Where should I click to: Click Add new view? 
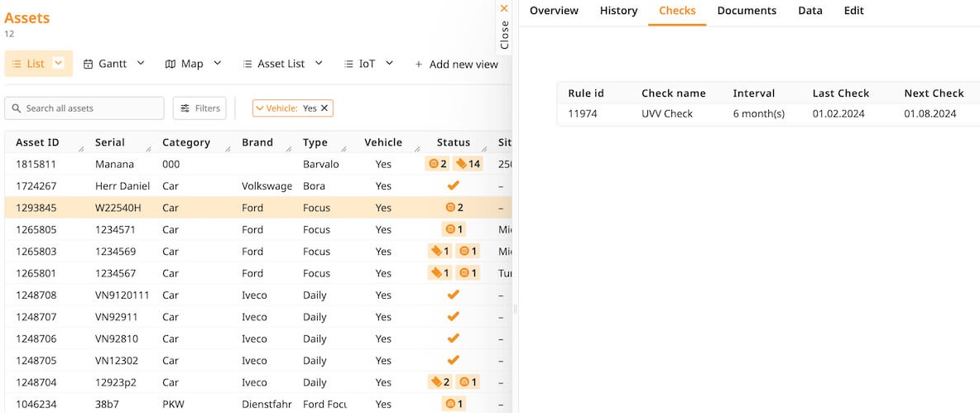click(456, 64)
